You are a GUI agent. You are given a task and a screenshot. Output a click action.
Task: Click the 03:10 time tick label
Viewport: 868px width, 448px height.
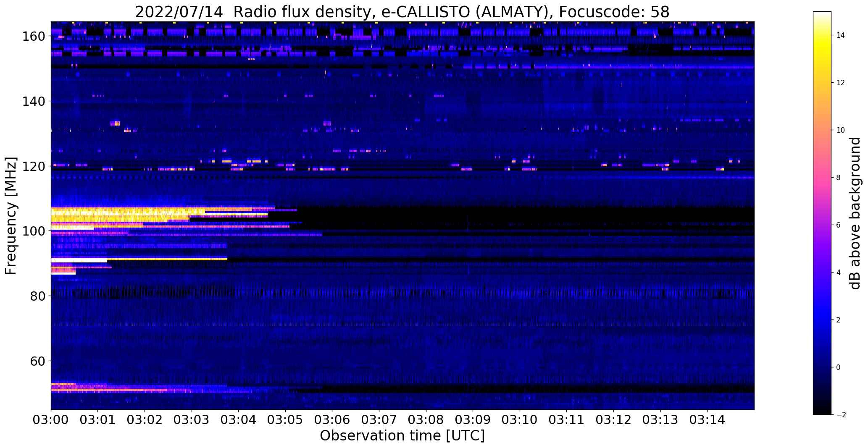tap(520, 420)
